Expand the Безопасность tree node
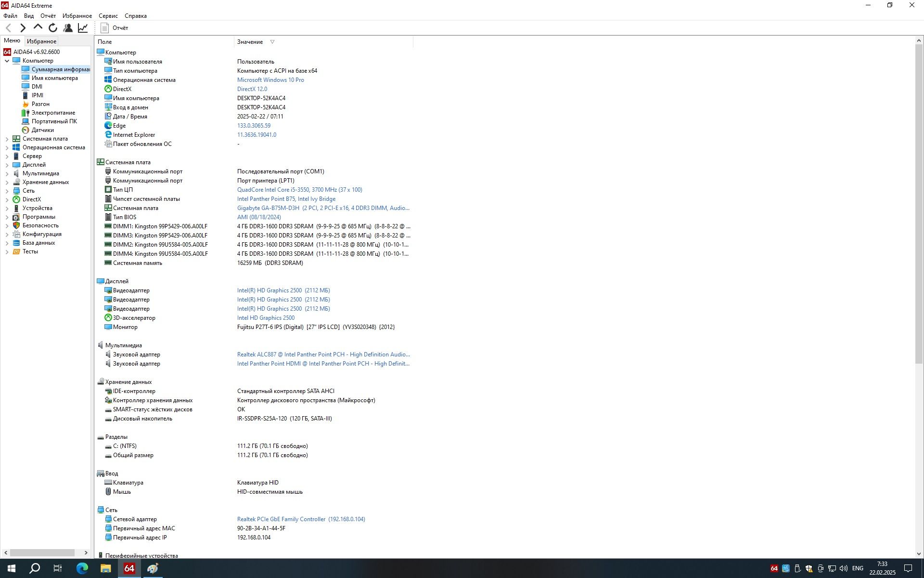The image size is (924, 578). (x=7, y=225)
